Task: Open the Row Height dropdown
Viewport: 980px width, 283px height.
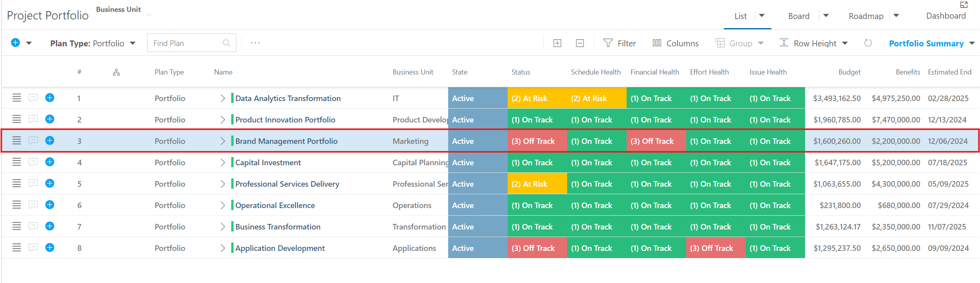Action: click(x=813, y=43)
